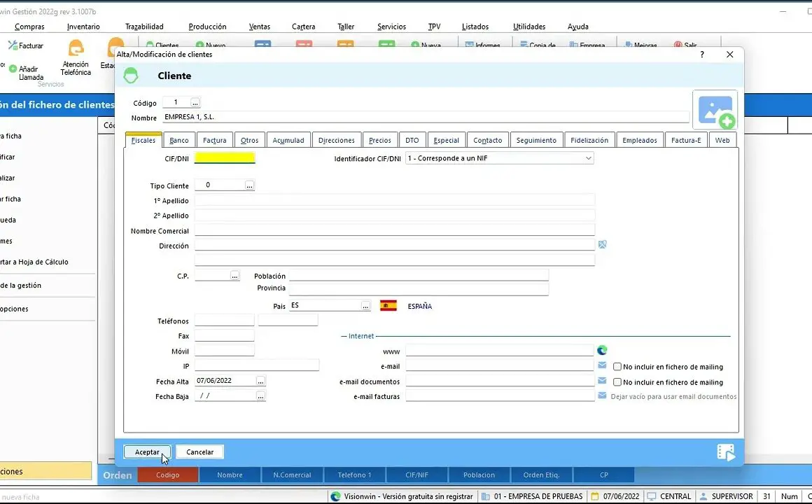Image resolution: width=812 pixels, height=504 pixels.
Task: Check second No incluir en fichero de mailing
Action: coord(617,382)
